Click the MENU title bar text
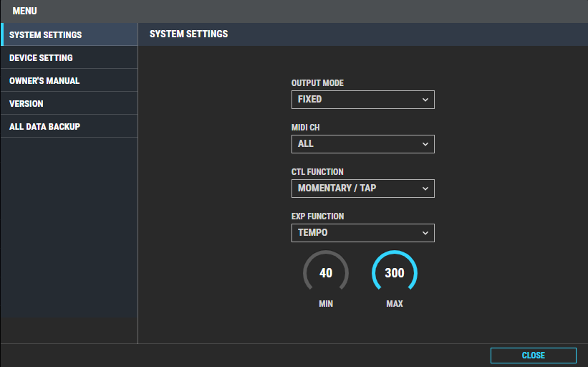Image resolution: width=588 pixels, height=367 pixels. point(25,11)
